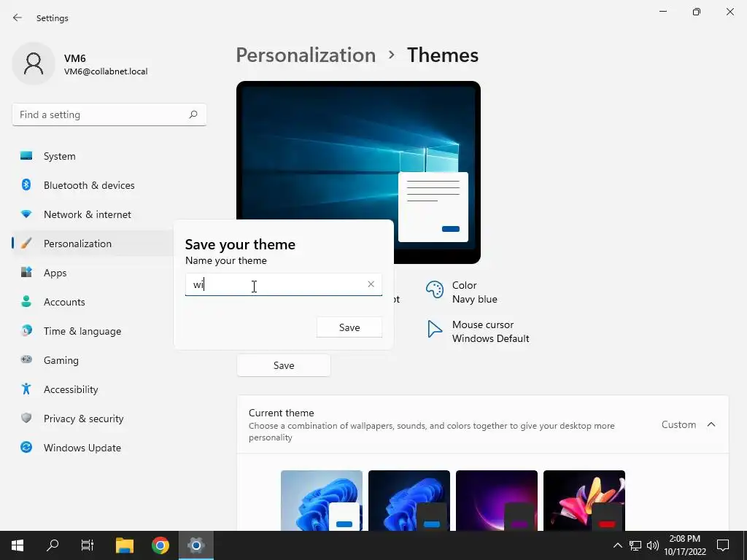
Task: Click the search magnifier in Find a setting
Action: click(x=193, y=114)
